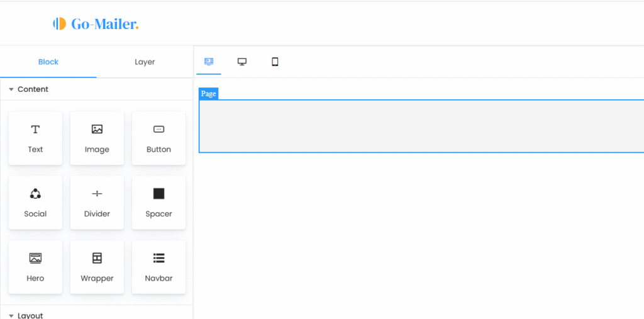Switch to desktop monitor preview
The width and height of the screenshot is (644, 319).
242,62
